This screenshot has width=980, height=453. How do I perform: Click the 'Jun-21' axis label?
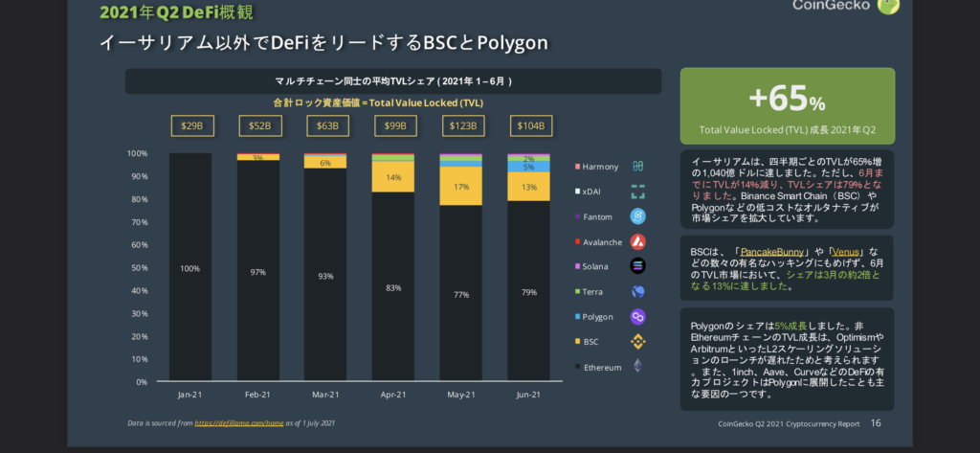point(528,395)
